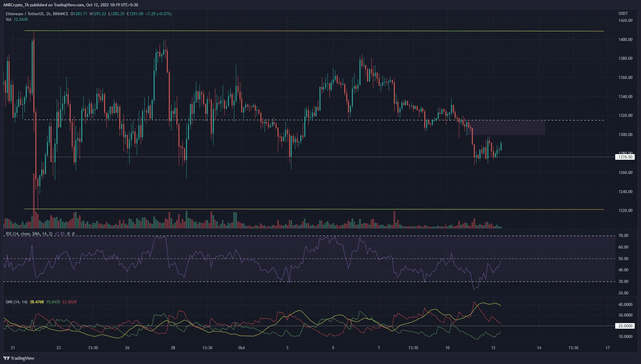Click the DMI value 15.0435 in green
The width and height of the screenshot is (641, 364).
point(53,302)
